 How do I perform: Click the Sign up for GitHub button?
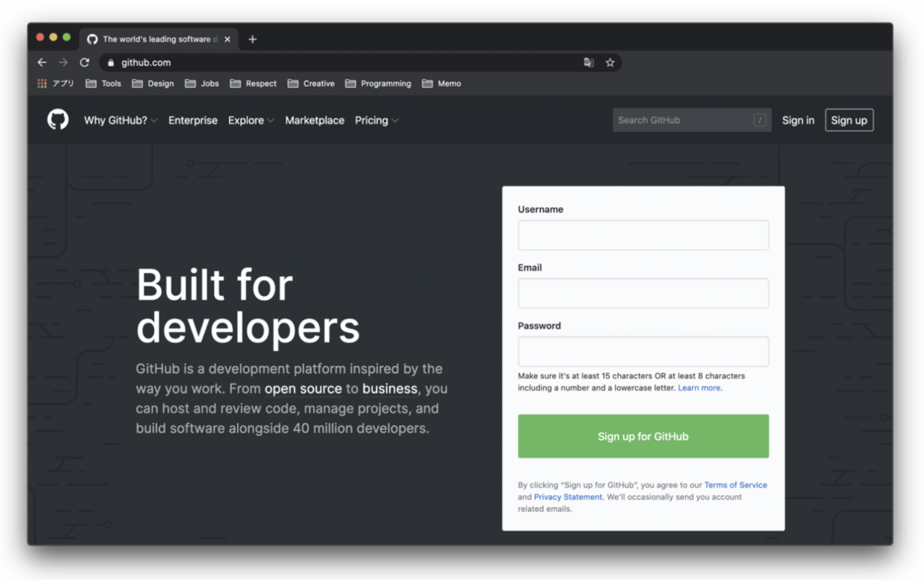[642, 436]
